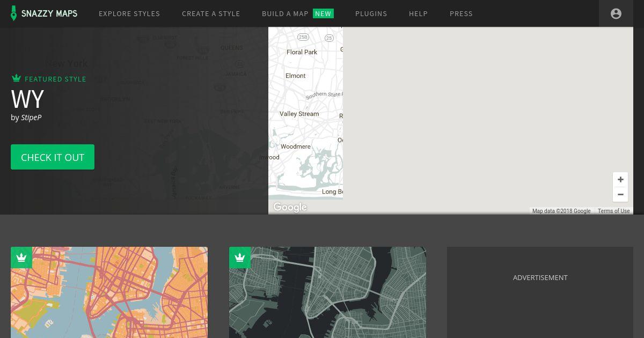Click Map data ©2018 Google text

coord(561,211)
